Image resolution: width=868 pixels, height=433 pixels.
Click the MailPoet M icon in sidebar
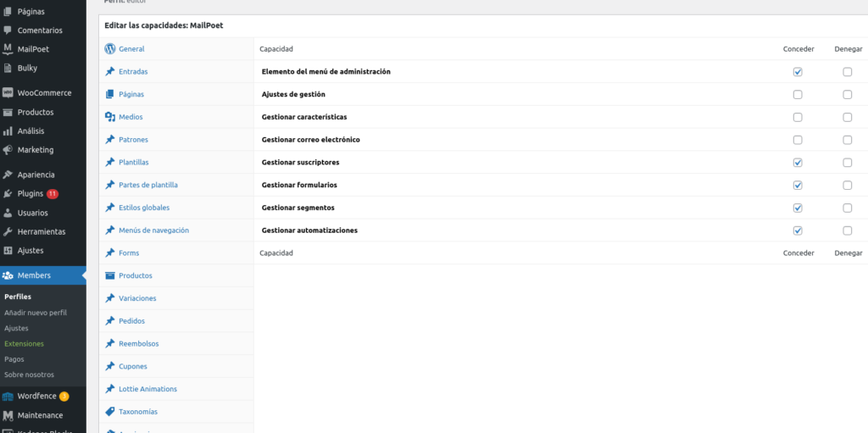point(8,49)
